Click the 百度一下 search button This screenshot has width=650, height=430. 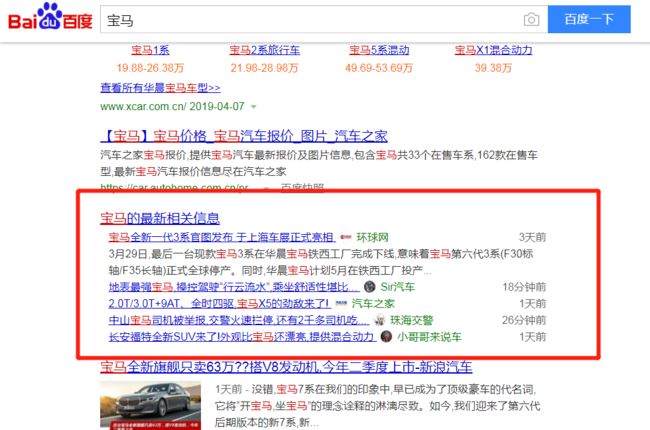[589, 19]
